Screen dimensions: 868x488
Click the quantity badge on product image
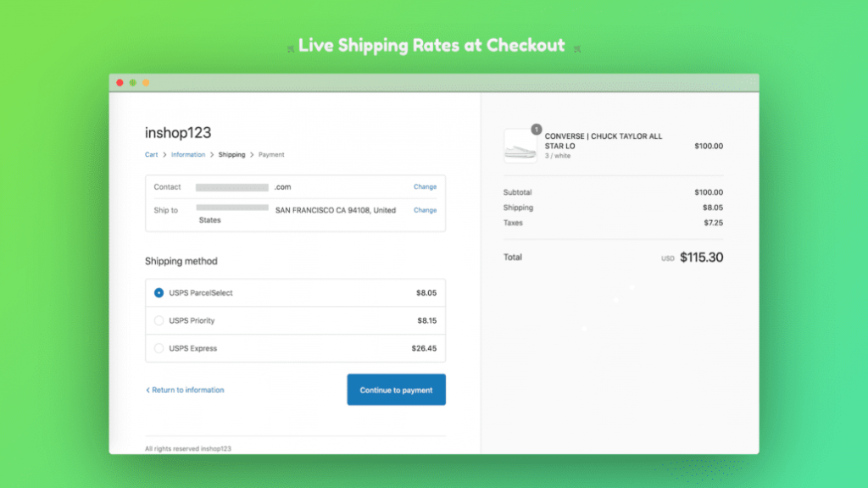[536, 130]
